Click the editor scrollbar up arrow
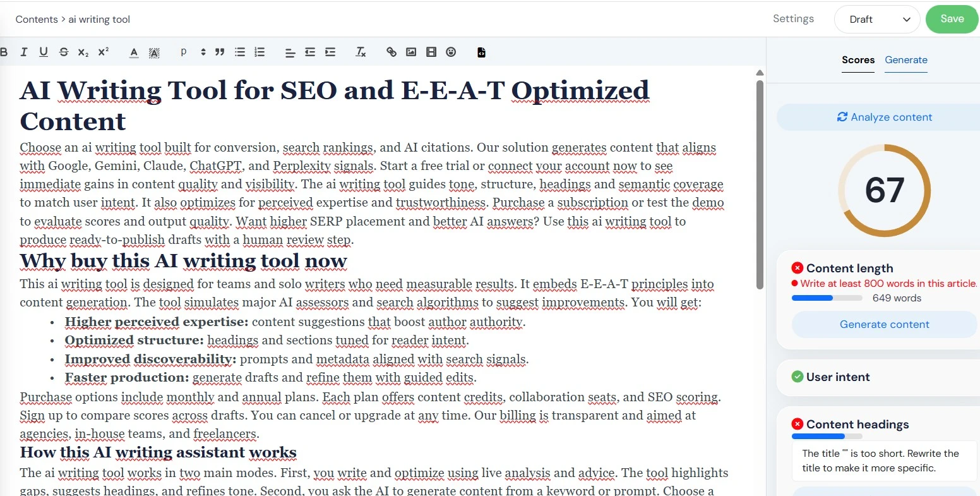This screenshot has width=980, height=496. [x=760, y=73]
